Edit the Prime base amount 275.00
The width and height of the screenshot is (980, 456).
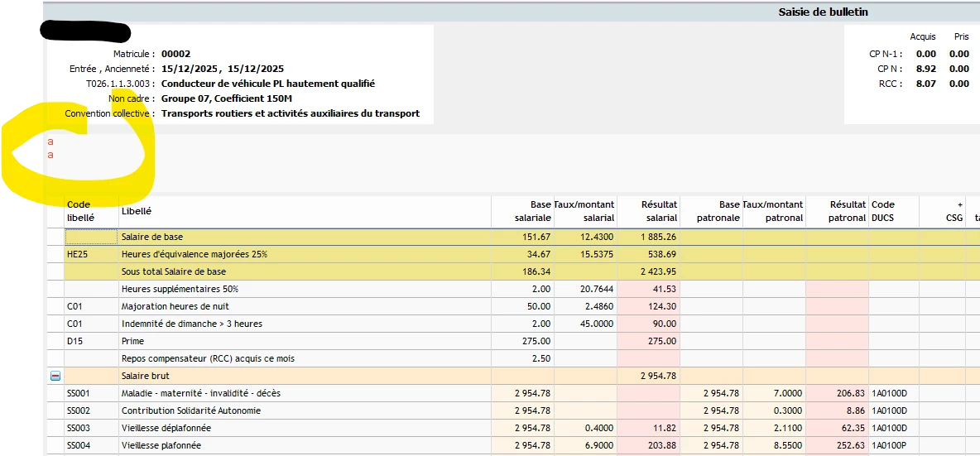[537, 341]
